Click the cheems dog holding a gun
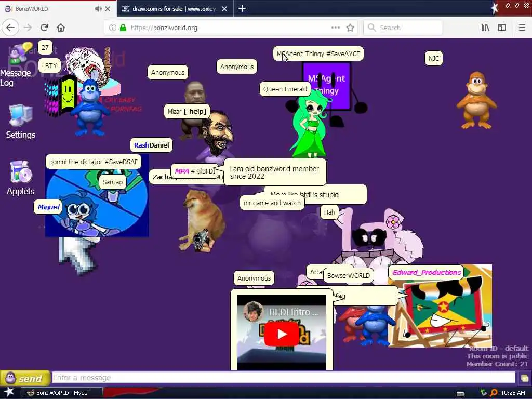 tap(202, 220)
